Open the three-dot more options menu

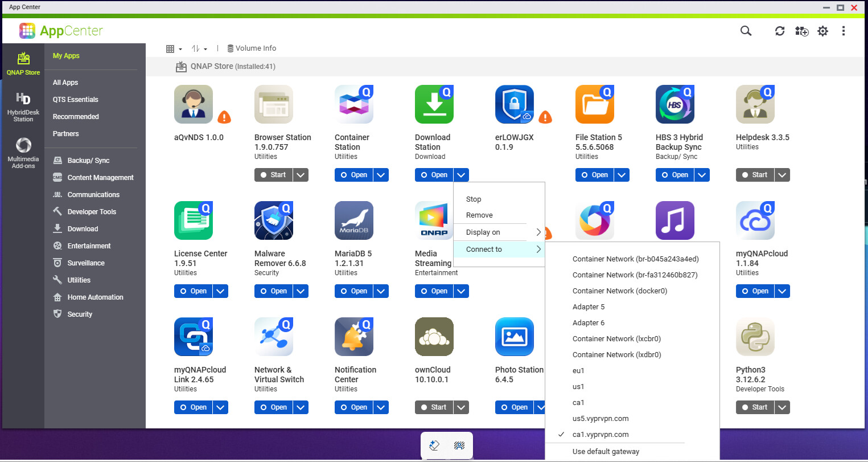[x=844, y=31]
